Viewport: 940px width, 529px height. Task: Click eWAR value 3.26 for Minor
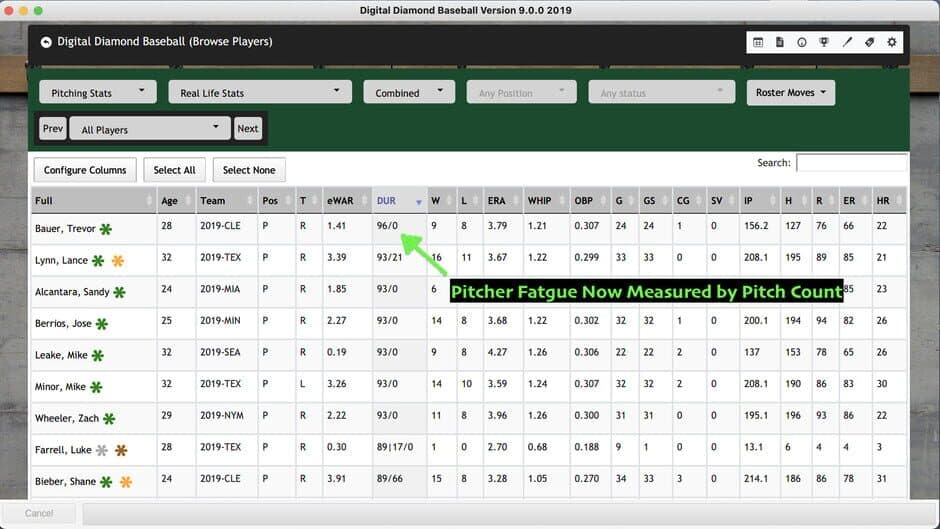[x=337, y=383]
